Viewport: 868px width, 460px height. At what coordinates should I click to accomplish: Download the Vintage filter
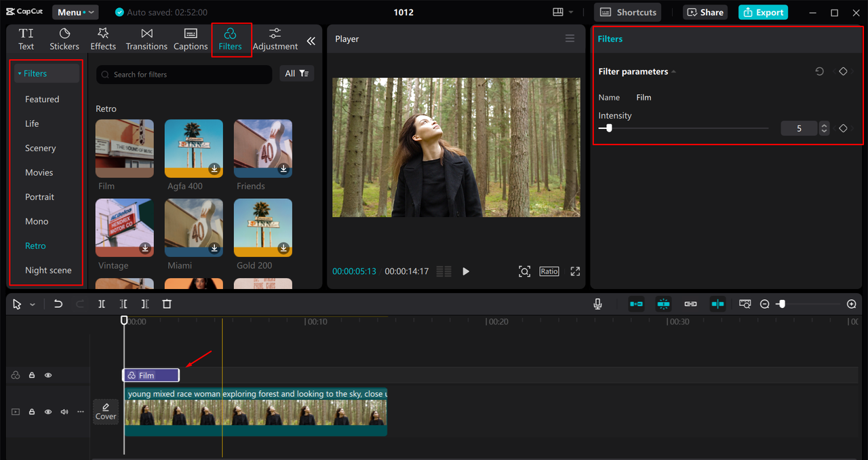click(145, 248)
